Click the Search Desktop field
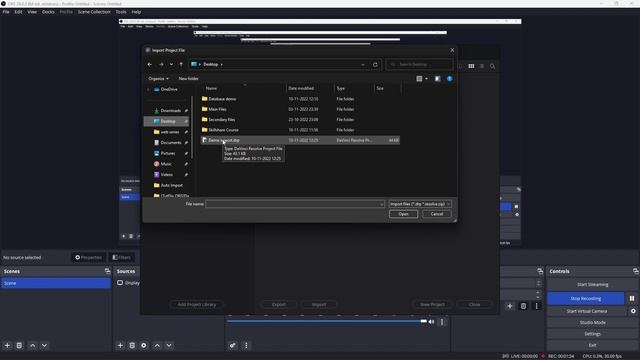 420,64
